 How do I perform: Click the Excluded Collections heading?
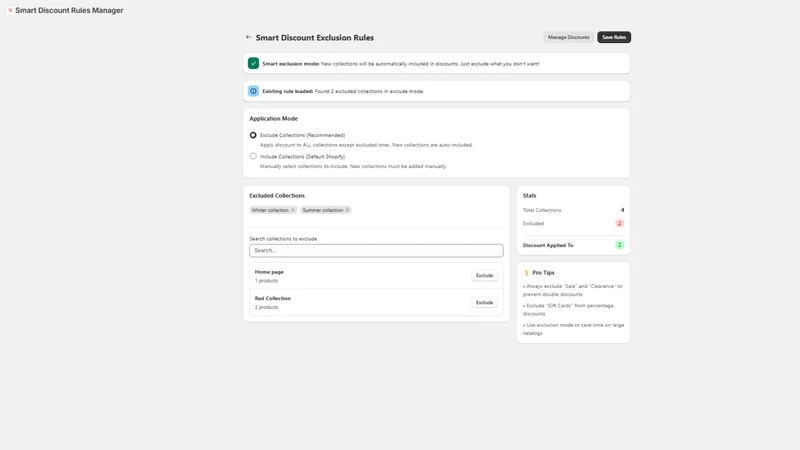(277, 195)
